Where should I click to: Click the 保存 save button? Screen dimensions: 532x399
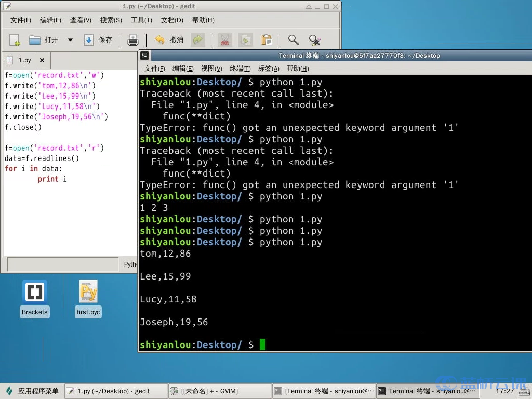(x=98, y=40)
